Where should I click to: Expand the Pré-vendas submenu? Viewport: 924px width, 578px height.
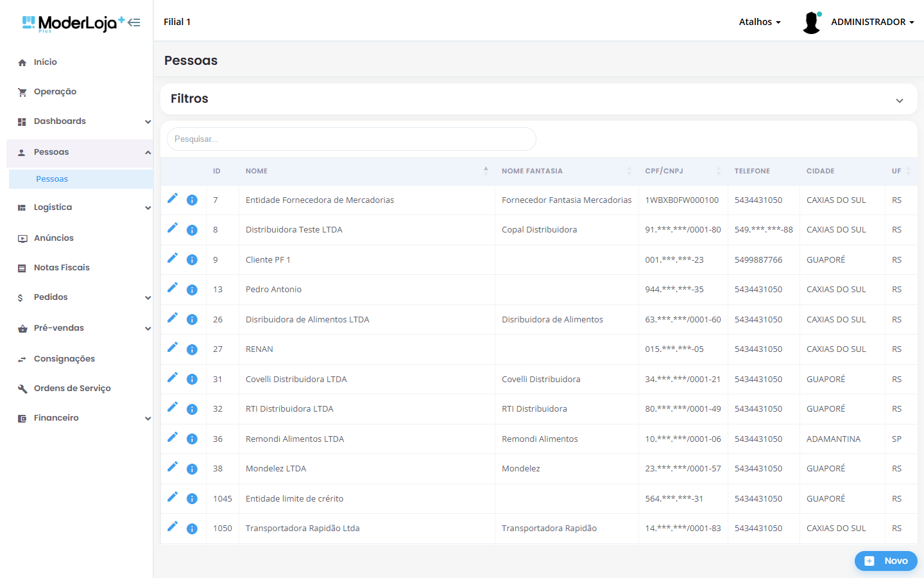pyautogui.click(x=80, y=328)
